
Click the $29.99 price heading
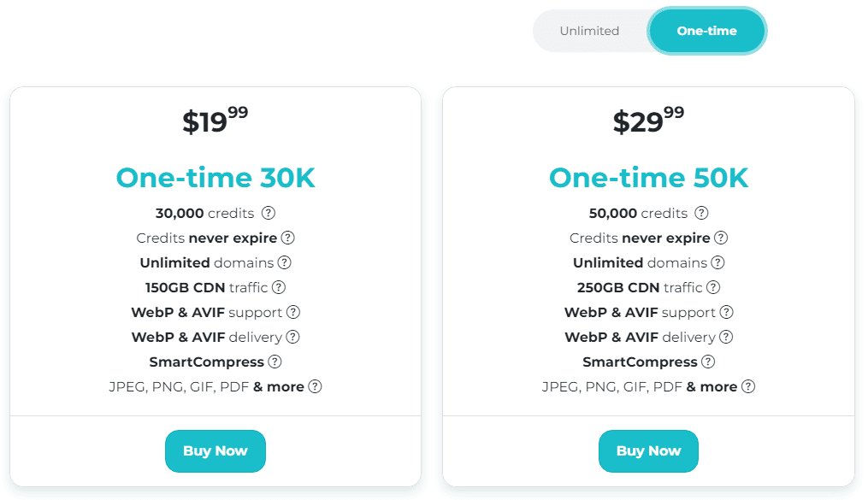(x=648, y=121)
